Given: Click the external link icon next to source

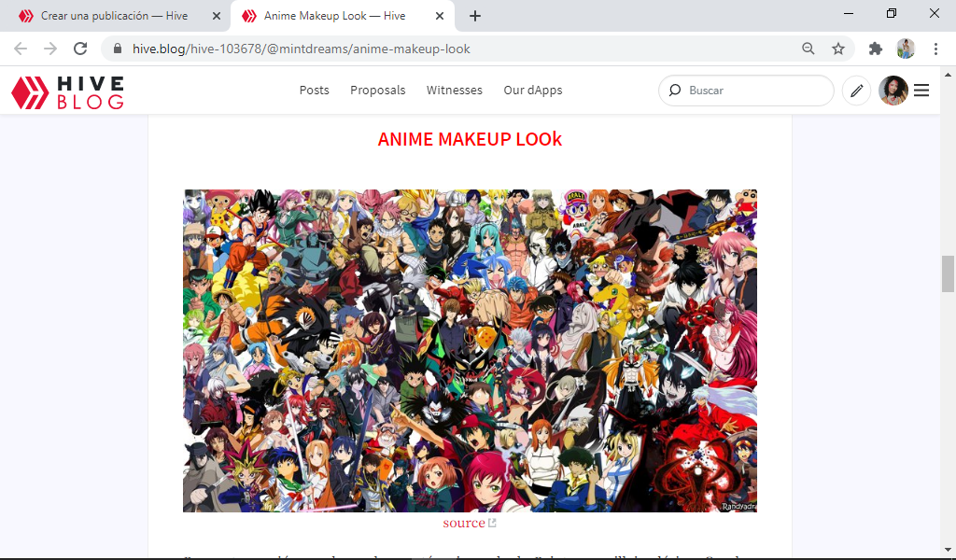Looking at the screenshot, I should coord(492,523).
